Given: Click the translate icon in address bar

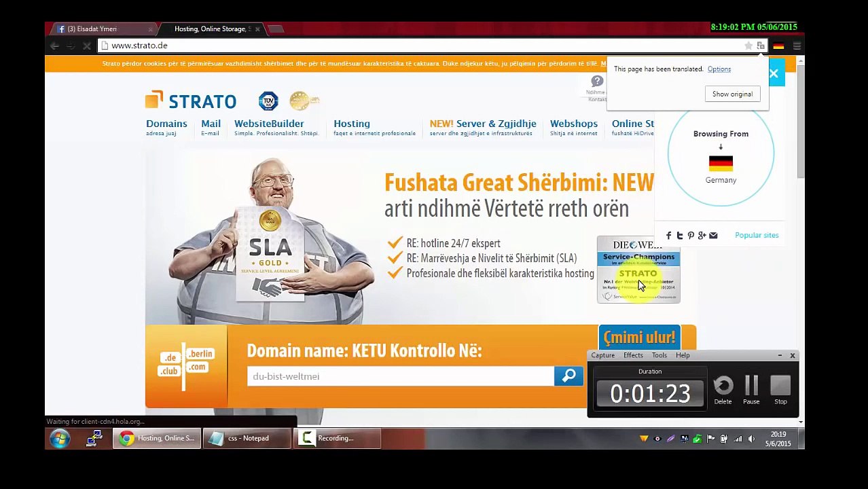Looking at the screenshot, I should (x=761, y=46).
